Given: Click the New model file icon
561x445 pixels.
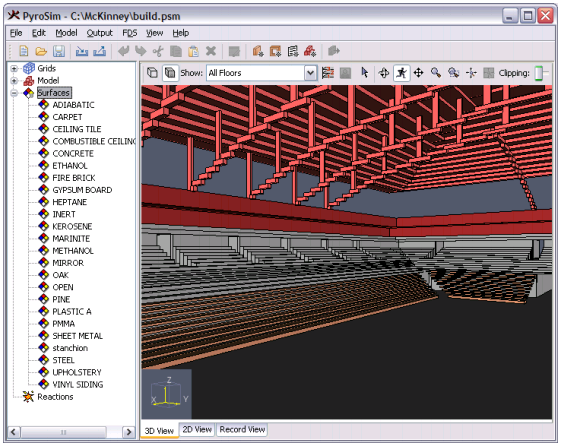Looking at the screenshot, I should [x=24, y=51].
